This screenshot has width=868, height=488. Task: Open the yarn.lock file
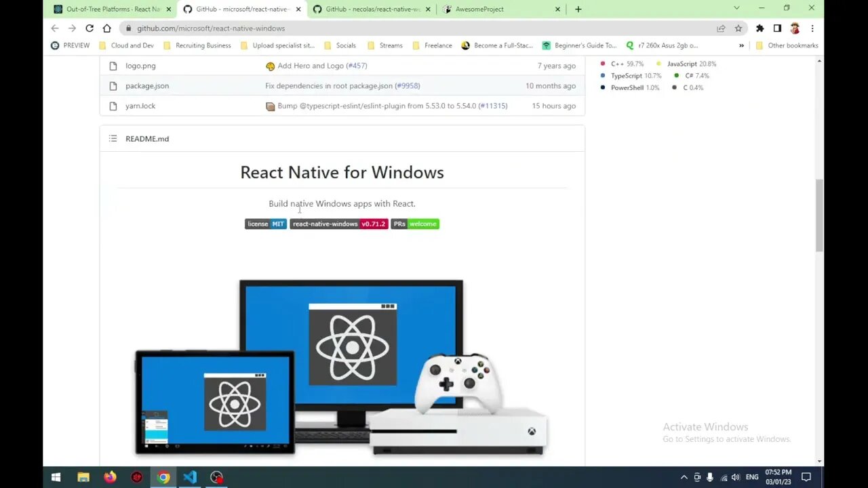point(140,106)
